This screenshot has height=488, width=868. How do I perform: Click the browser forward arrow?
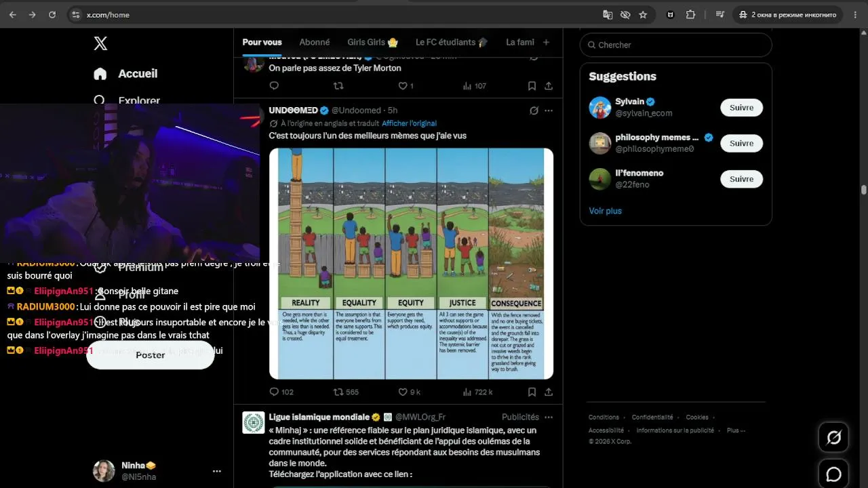[x=32, y=14]
